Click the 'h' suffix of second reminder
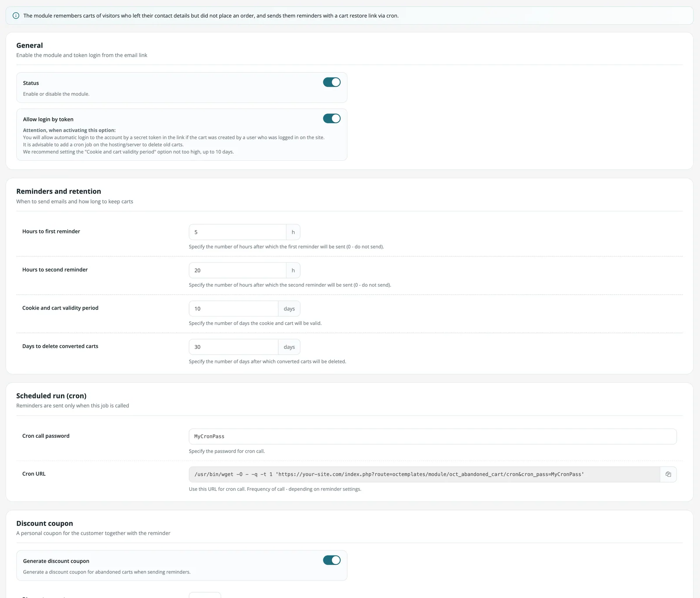The height and width of the screenshot is (598, 700). 293,270
